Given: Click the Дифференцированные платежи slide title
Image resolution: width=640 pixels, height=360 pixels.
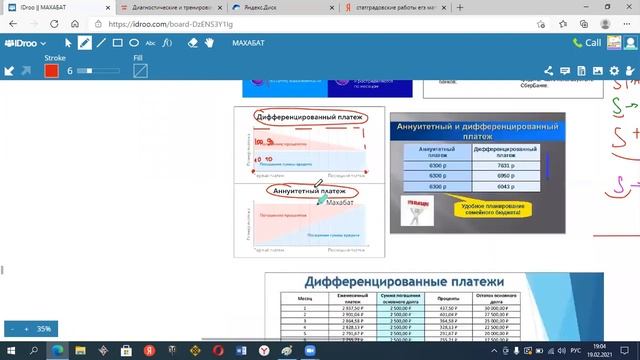Looking at the screenshot, I should tap(404, 282).
